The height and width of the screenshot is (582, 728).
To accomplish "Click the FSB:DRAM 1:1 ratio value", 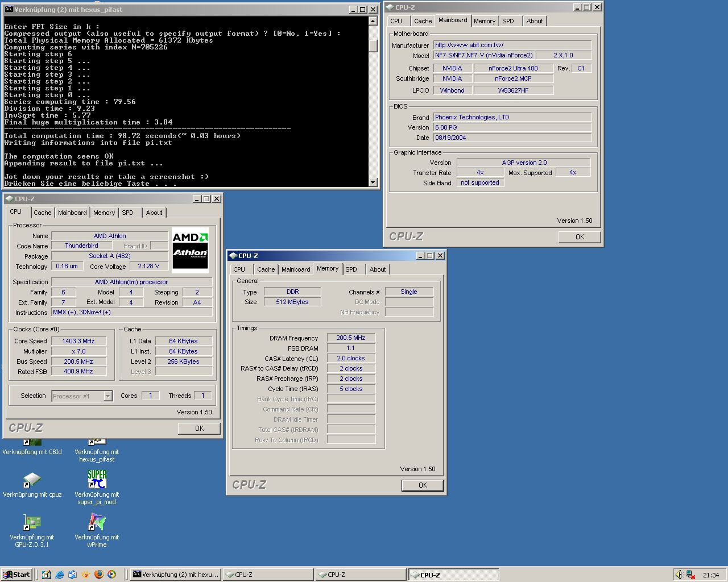I will (351, 348).
